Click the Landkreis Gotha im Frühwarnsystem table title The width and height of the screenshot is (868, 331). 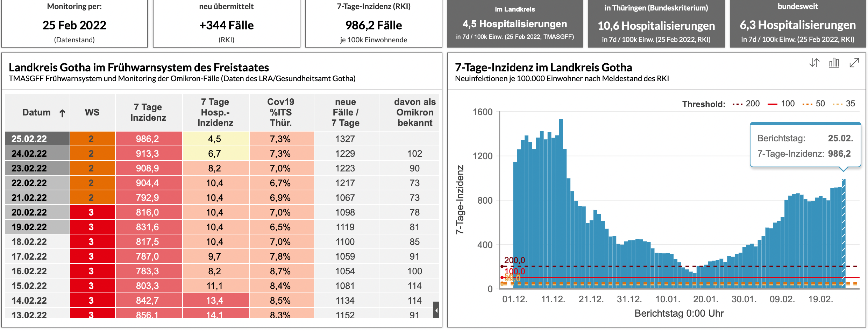click(139, 67)
